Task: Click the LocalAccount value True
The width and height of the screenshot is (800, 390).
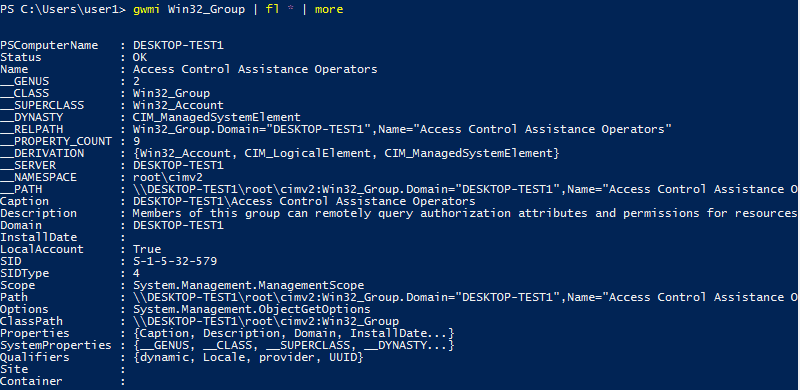Action: pyautogui.click(x=147, y=249)
